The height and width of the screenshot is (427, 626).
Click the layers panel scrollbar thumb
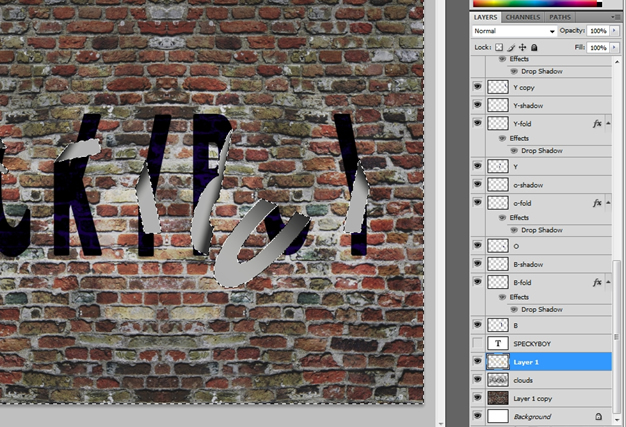coord(617,337)
